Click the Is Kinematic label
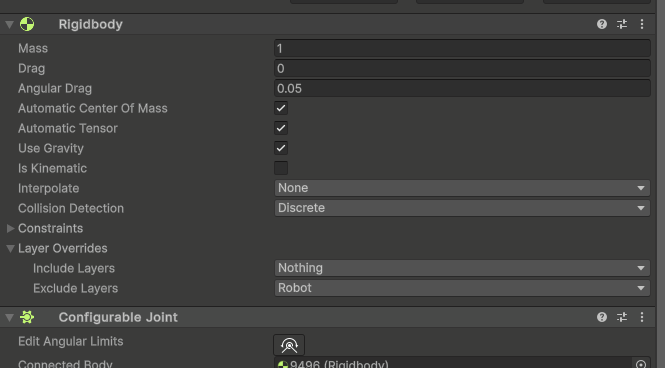Screen dimensions: 665x368 click(52, 168)
